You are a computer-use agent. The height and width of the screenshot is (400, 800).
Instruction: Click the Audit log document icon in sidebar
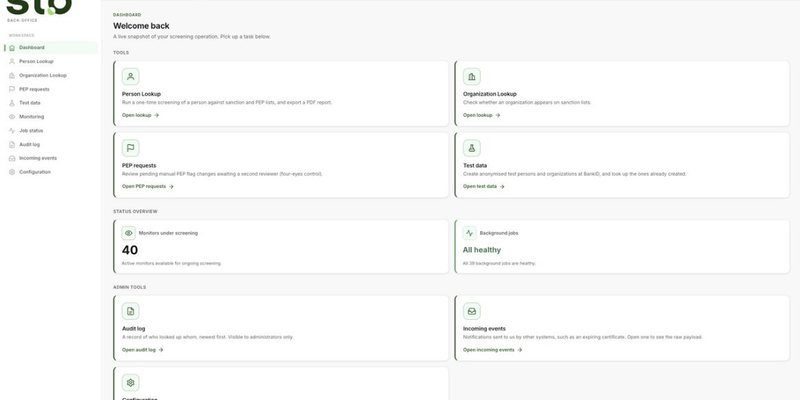click(12, 144)
